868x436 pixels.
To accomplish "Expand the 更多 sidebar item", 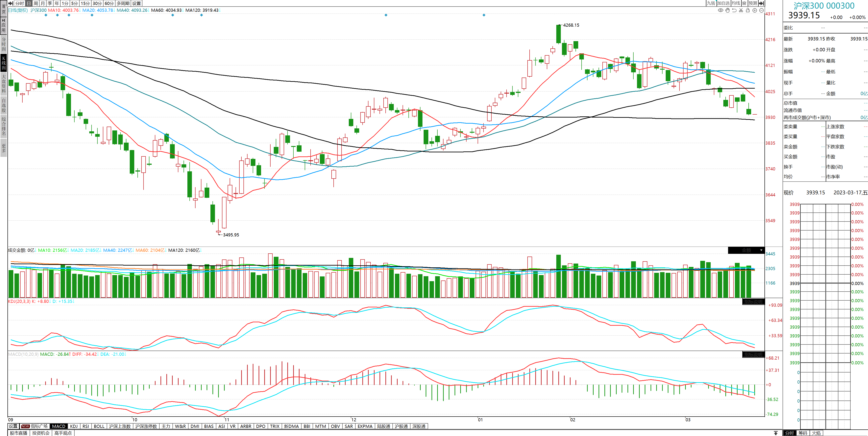I will [4, 148].
